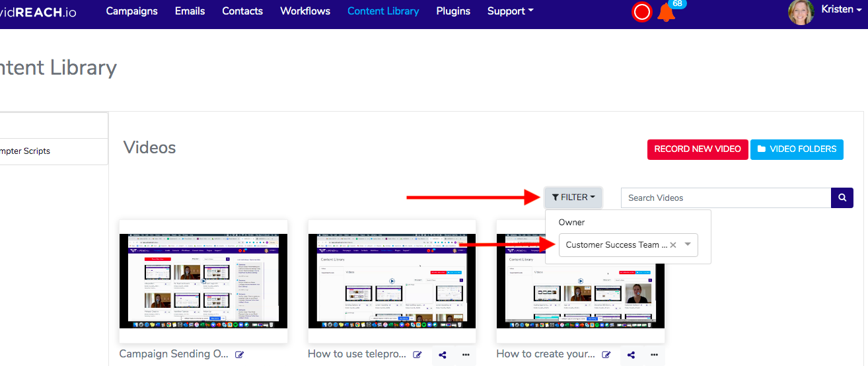Edit title of Campaign Sending video
868x366 pixels.
click(240, 355)
